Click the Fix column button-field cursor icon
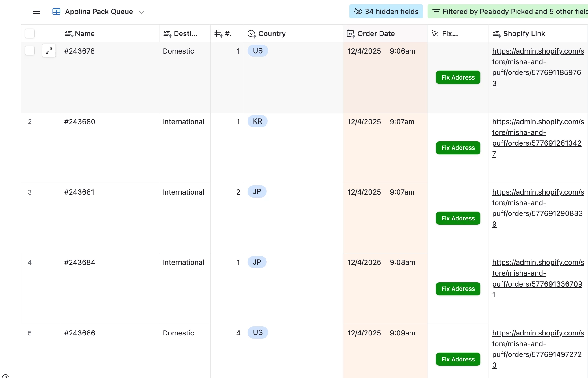 [x=435, y=34]
